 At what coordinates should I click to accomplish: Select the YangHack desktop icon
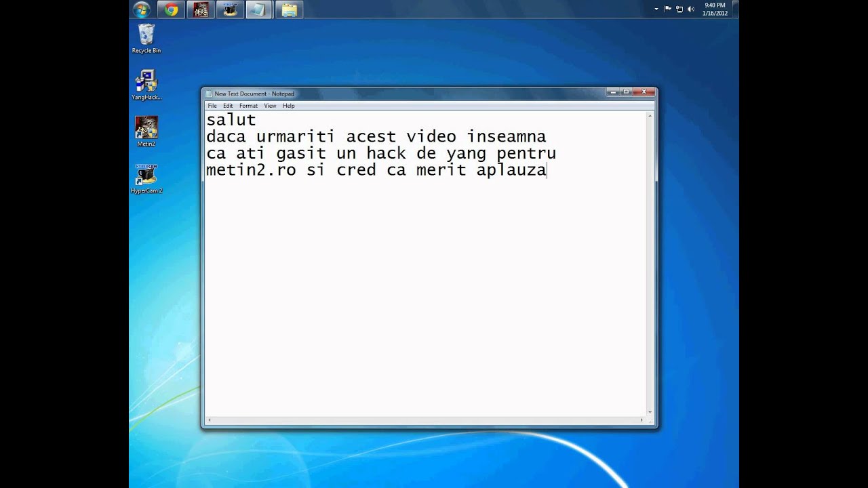point(146,85)
